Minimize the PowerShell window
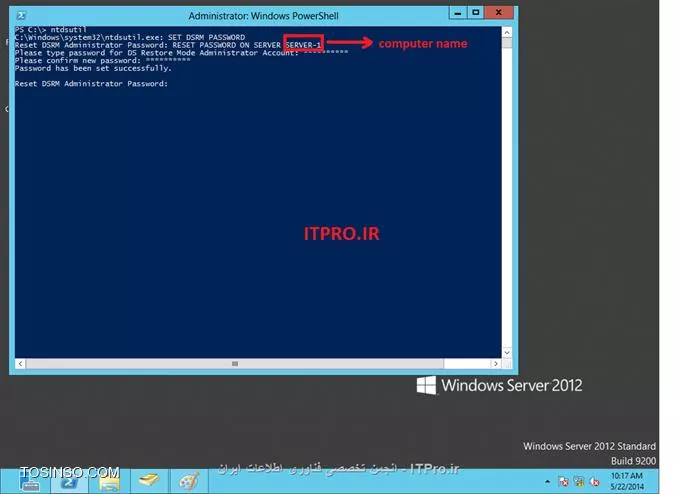This screenshot has width=678, height=494. [x=457, y=13]
